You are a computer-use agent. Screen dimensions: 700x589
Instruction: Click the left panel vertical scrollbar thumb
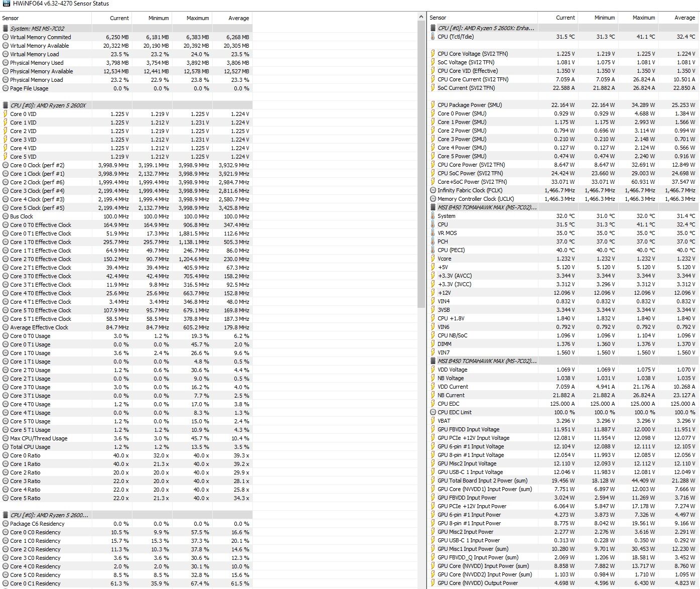tap(422, 164)
